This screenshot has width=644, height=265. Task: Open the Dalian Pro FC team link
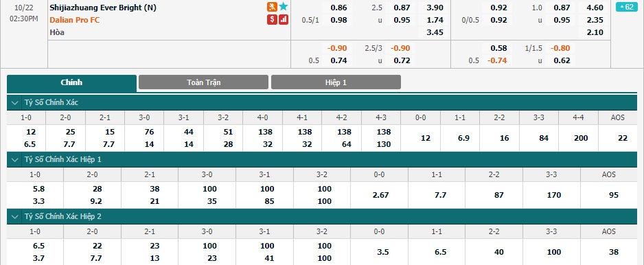point(75,20)
